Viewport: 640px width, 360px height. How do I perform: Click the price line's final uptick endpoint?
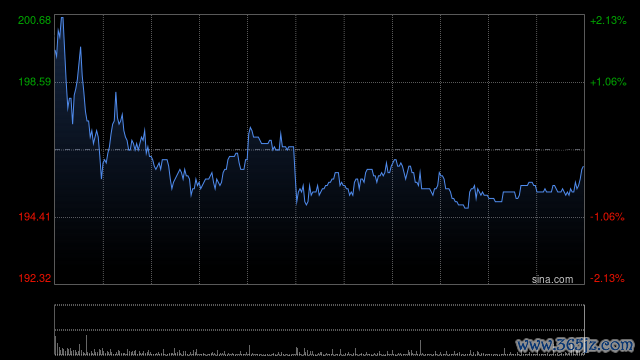583,167
